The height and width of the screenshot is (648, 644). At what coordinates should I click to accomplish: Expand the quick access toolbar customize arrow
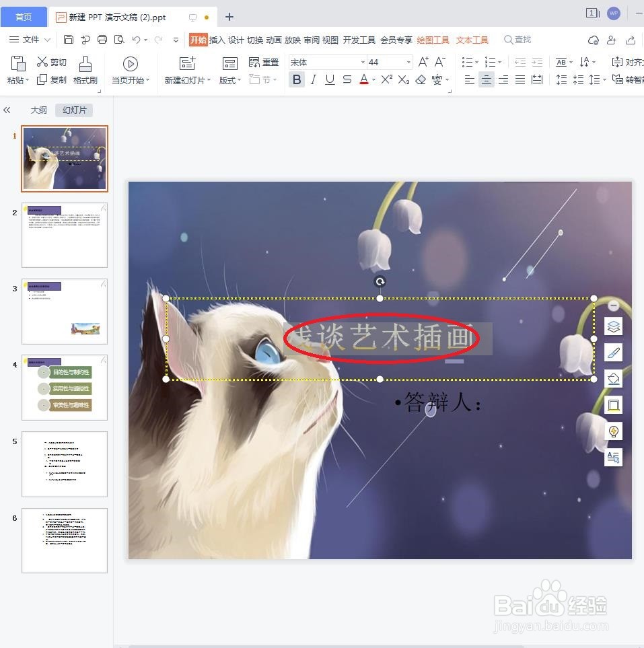click(176, 40)
